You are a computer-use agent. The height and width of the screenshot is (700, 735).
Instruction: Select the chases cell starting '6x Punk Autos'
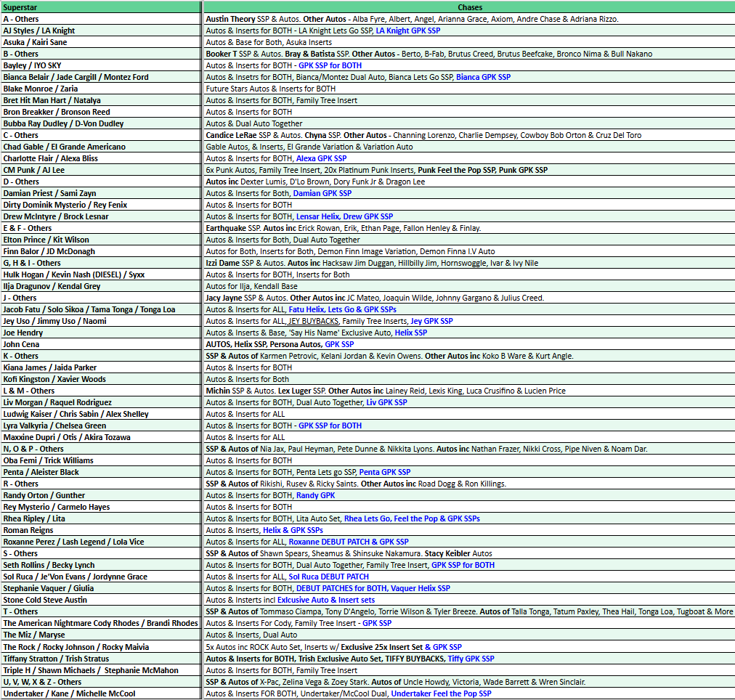[470, 170]
